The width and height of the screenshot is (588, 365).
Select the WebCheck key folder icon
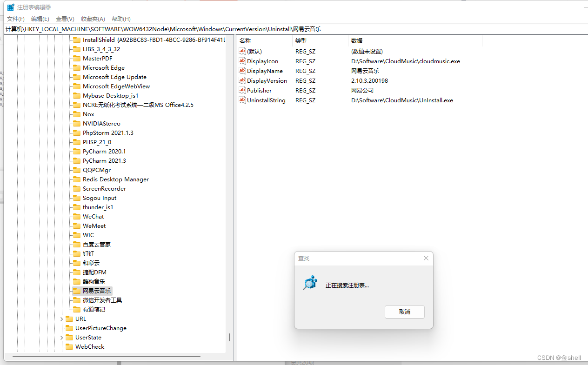click(x=69, y=347)
